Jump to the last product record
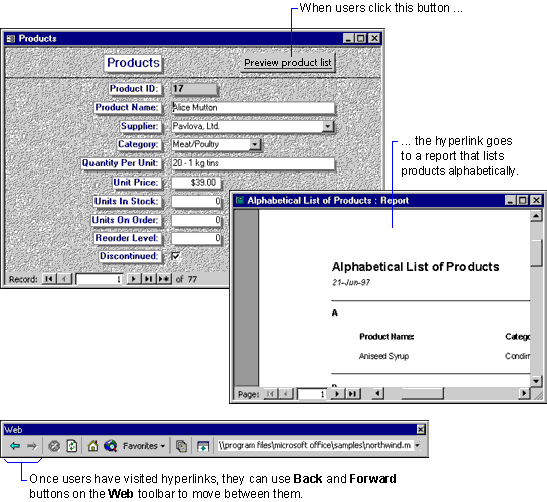 point(149,279)
